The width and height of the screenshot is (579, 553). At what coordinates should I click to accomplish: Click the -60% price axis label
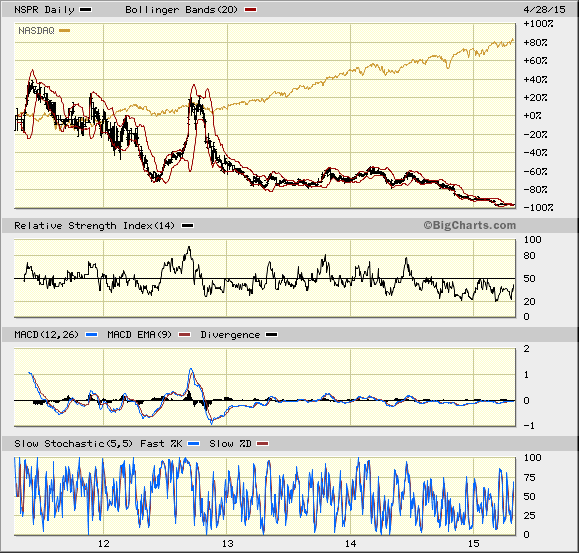click(x=535, y=171)
